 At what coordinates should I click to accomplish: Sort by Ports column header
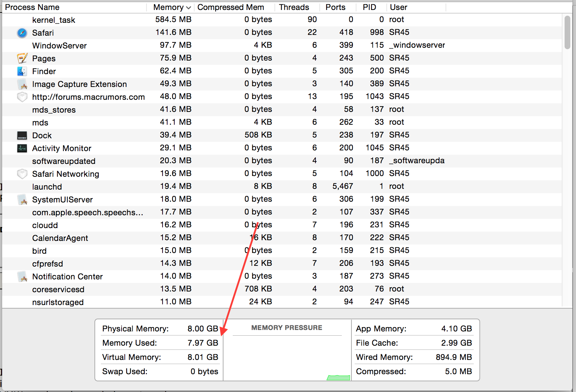[x=338, y=7]
